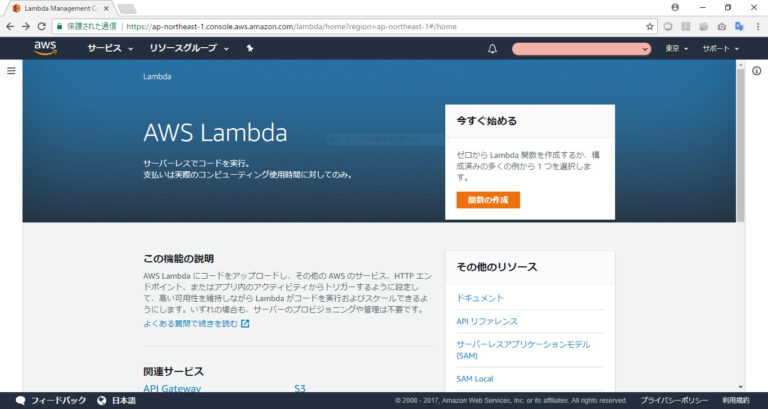Screen dimensions: 768x409
Task: Click the scrollbar down arrow
Action: [741, 387]
